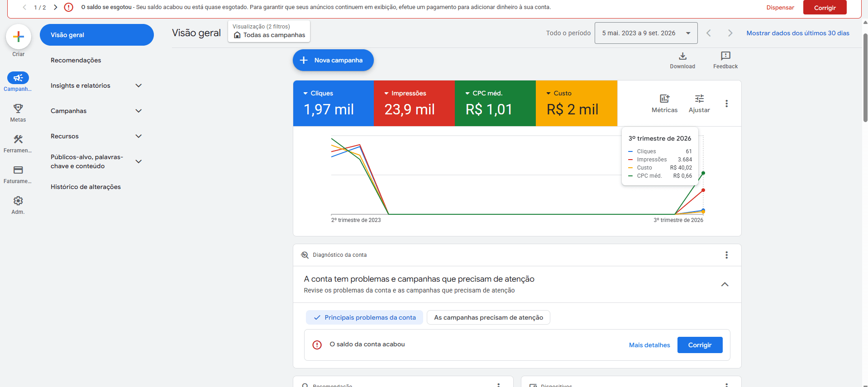Viewport: 868px width, 387px height.
Task: Select Visão geral in side menu
Action: (97, 35)
